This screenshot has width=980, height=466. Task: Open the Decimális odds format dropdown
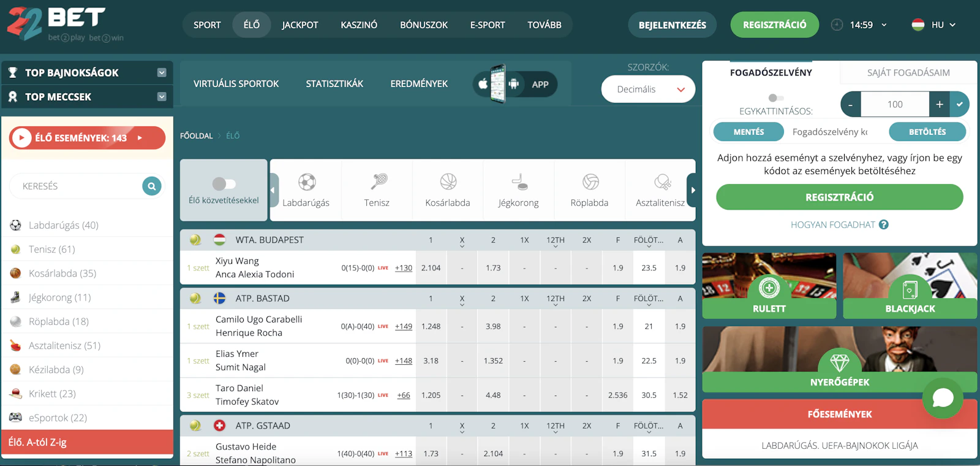648,90
